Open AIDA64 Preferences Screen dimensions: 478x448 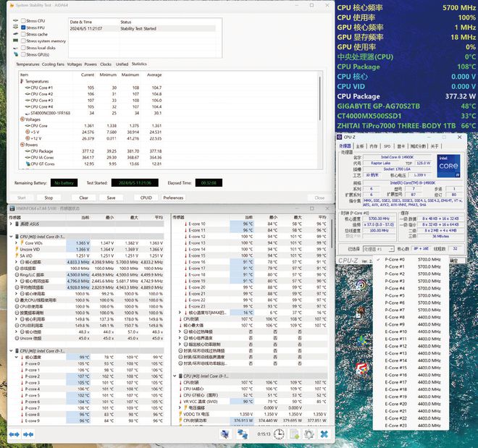point(173,198)
